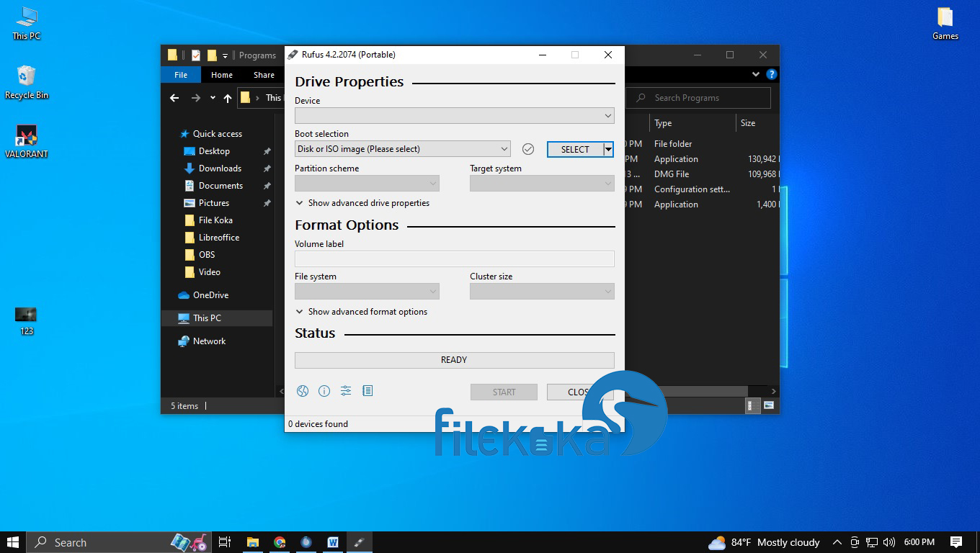Open Documents in Quick access
Viewport: 980px width, 553px height.
[220, 186]
